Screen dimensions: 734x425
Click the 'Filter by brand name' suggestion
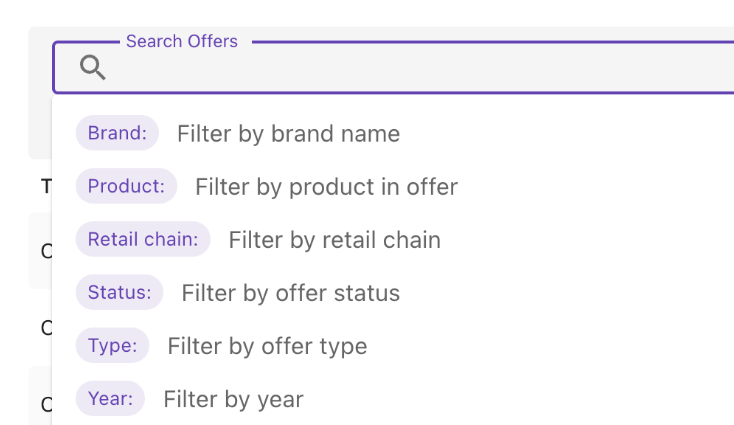tap(288, 134)
